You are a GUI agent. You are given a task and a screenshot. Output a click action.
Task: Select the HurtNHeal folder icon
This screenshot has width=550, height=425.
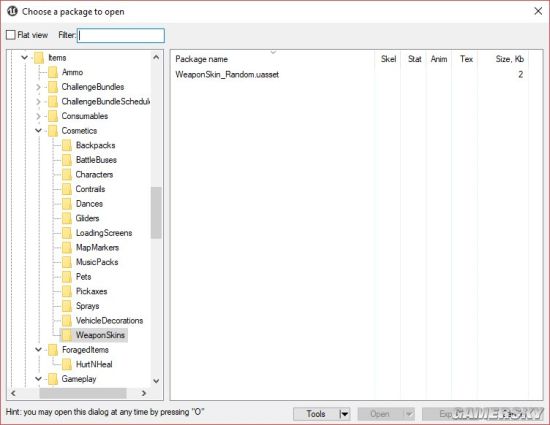click(67, 364)
